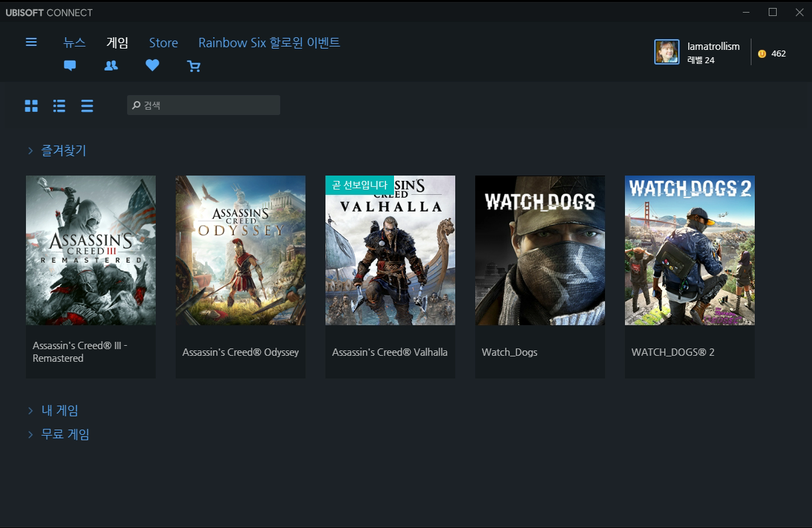
Task: Click the Units coin balance icon
Action: pyautogui.click(x=762, y=53)
